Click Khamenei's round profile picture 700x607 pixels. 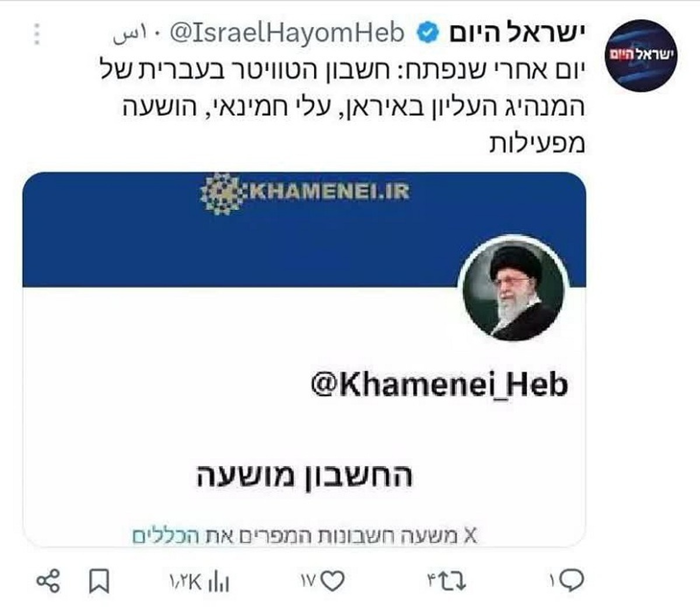click(513, 290)
